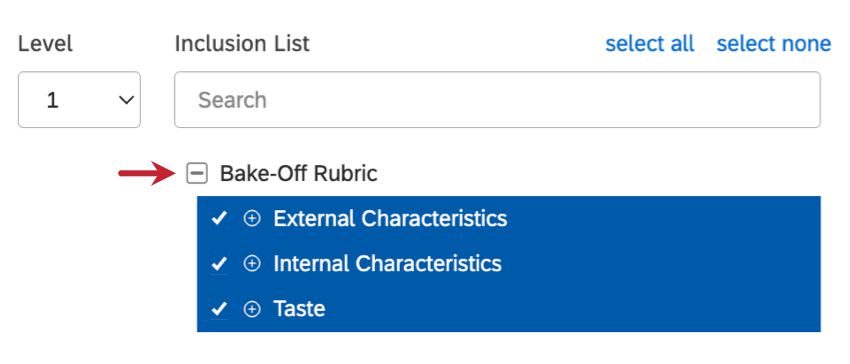Uncheck the Taste checkmark
Image resolution: width=850 pixels, height=364 pixels.
[x=219, y=310]
